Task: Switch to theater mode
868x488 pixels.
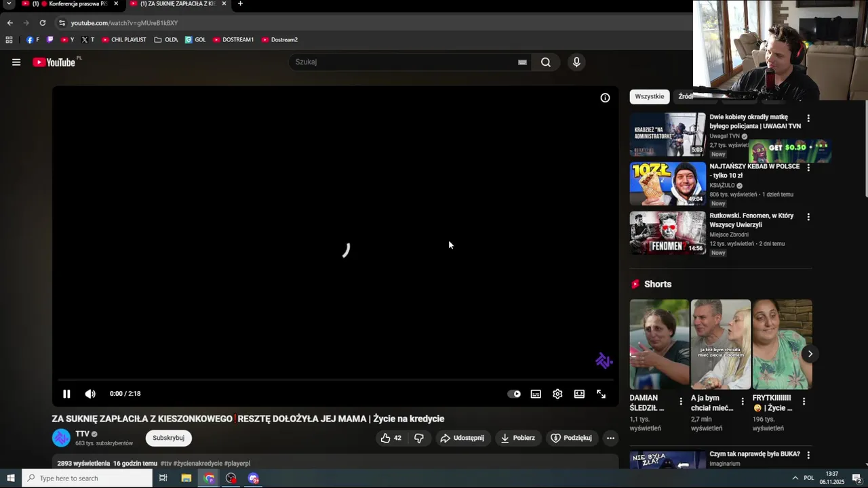Action: coord(579,394)
